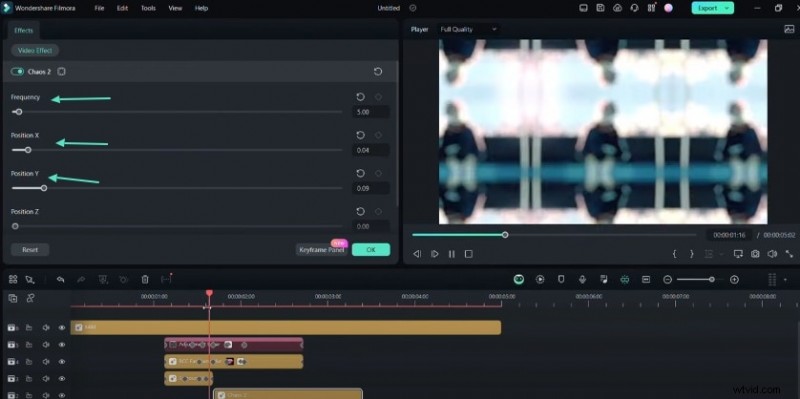Take a snapshot with the camera icon

755,254
